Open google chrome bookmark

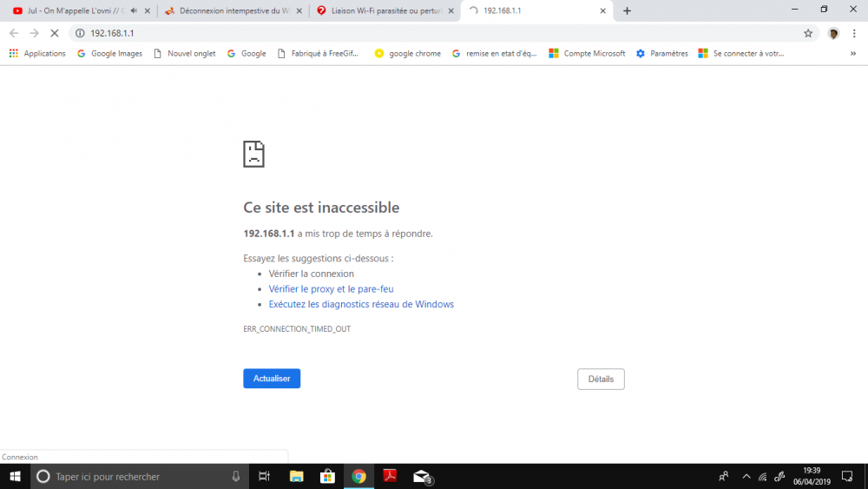coord(408,54)
